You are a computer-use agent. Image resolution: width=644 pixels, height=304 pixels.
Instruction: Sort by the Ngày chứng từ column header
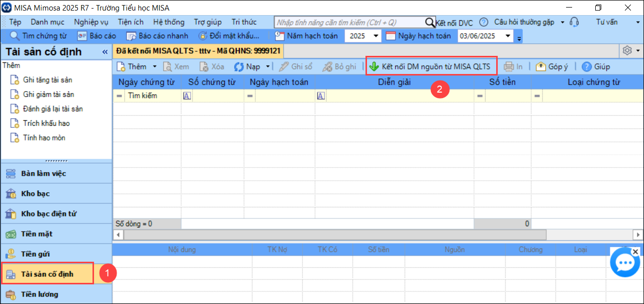click(147, 82)
